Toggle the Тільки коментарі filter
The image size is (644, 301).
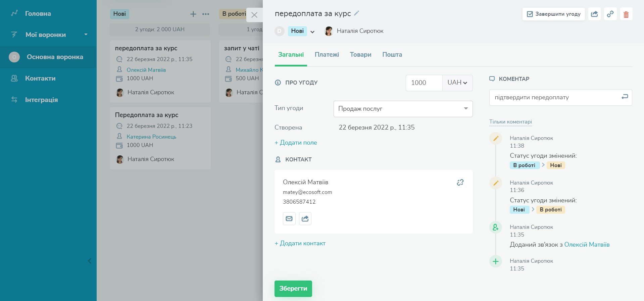tap(510, 122)
